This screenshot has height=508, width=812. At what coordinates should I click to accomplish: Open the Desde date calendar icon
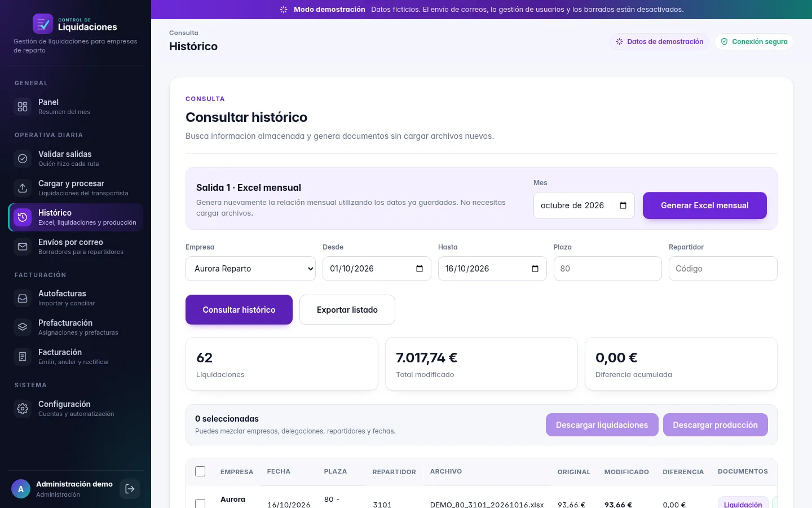tap(420, 269)
